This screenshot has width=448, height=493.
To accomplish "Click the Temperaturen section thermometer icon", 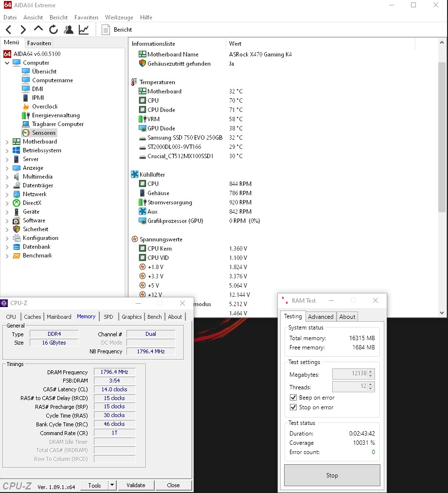I will tap(134, 82).
